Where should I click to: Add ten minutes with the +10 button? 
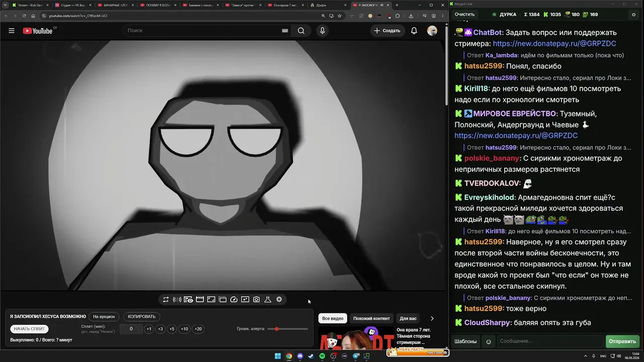(185, 329)
